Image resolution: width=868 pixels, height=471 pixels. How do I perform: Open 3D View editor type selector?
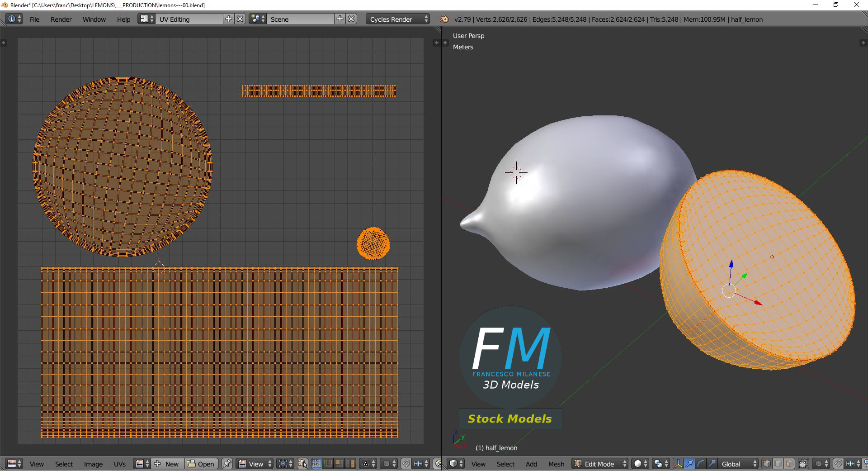pyautogui.click(x=456, y=464)
